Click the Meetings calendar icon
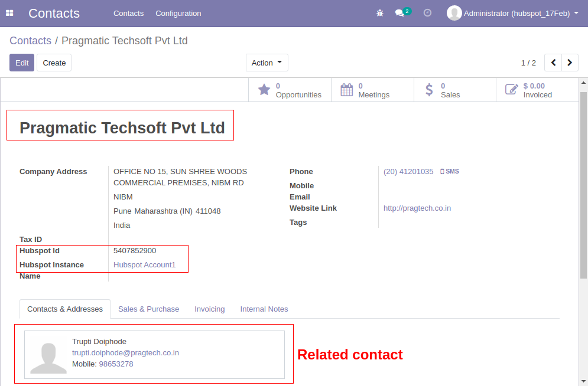This screenshot has height=386, width=588. [x=346, y=90]
